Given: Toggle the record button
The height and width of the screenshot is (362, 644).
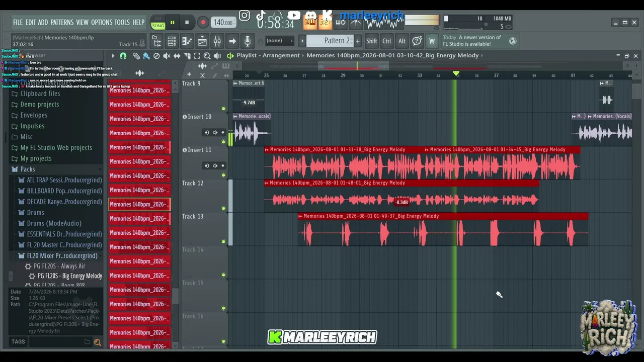Looking at the screenshot, I should 203,22.
